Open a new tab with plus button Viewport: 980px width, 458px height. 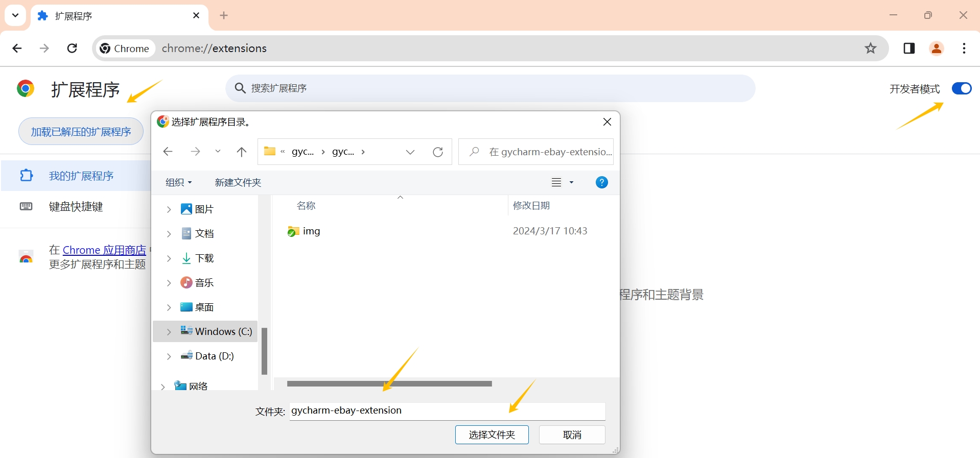click(x=224, y=15)
